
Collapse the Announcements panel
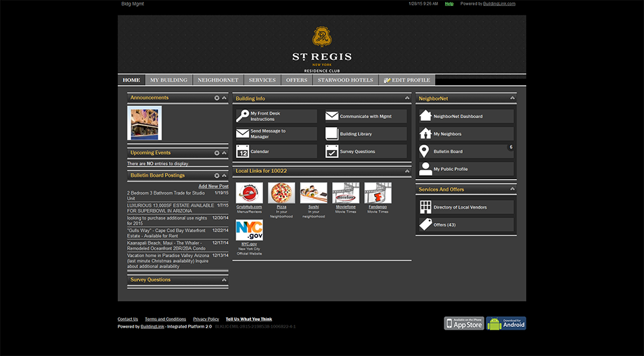pyautogui.click(x=225, y=98)
